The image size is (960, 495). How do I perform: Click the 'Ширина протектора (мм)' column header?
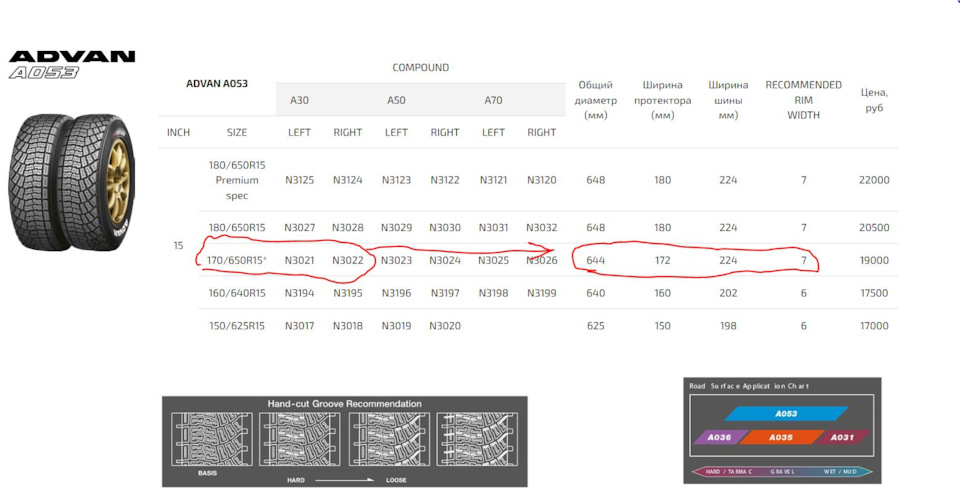(662, 100)
